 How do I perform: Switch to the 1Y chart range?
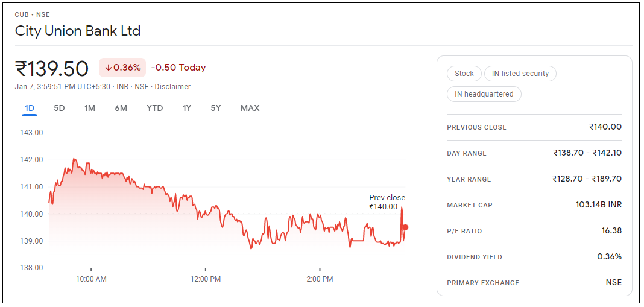(x=187, y=108)
